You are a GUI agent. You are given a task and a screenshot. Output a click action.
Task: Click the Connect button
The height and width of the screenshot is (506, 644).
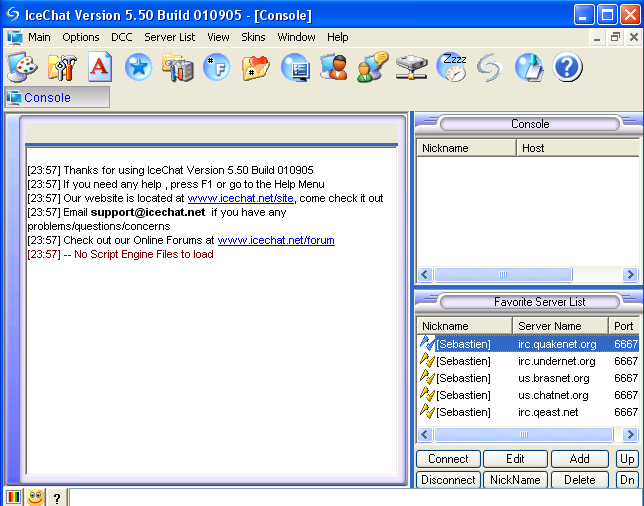click(x=448, y=459)
